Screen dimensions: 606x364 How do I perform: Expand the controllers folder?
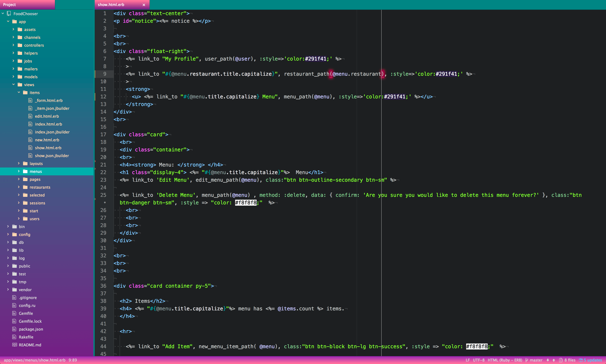(14, 45)
